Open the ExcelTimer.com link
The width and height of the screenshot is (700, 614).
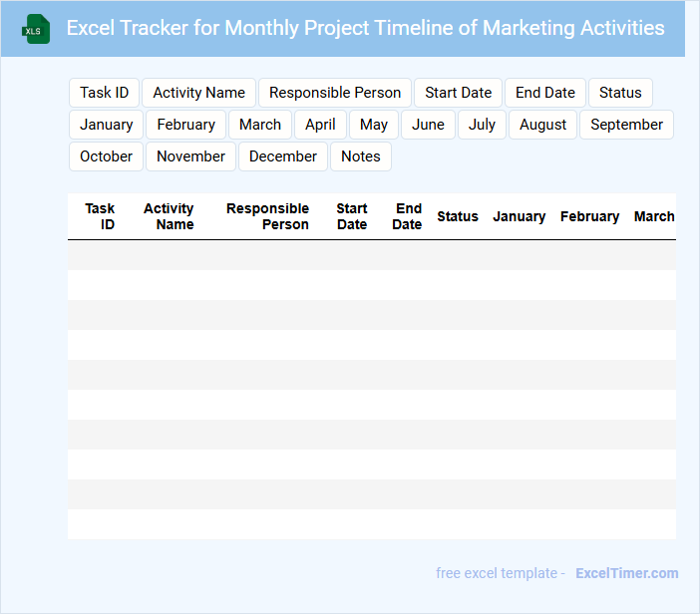click(626, 573)
